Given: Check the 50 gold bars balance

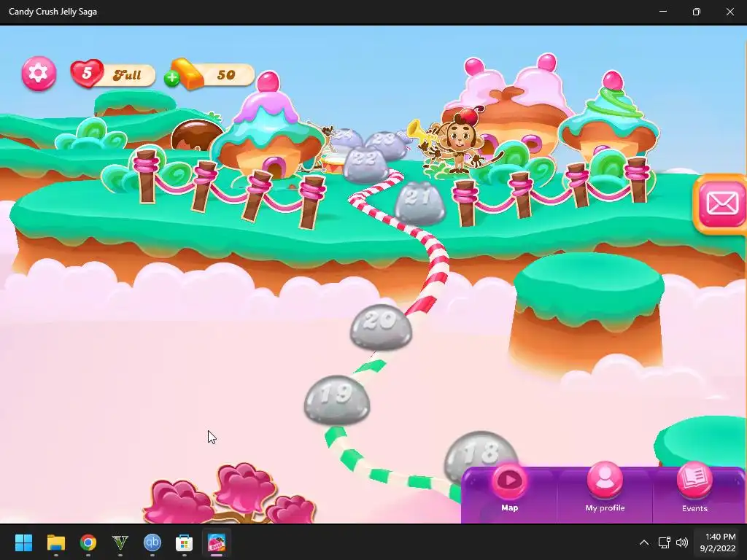Looking at the screenshot, I should (x=226, y=75).
